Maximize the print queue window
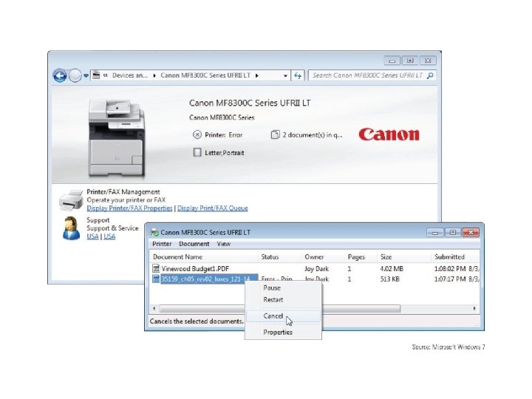Screen dimensions: 532x399 (453, 233)
